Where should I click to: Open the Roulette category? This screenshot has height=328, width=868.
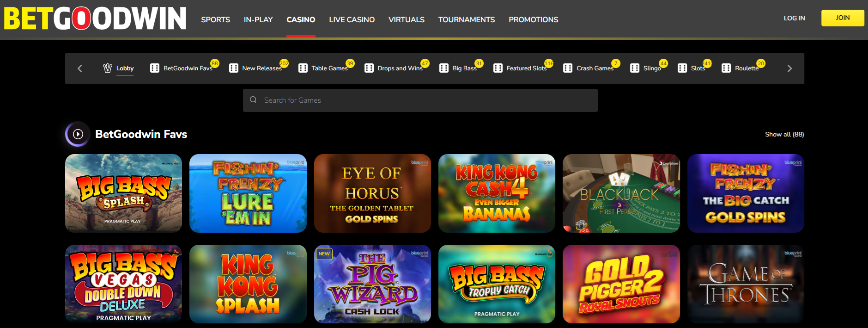point(747,68)
